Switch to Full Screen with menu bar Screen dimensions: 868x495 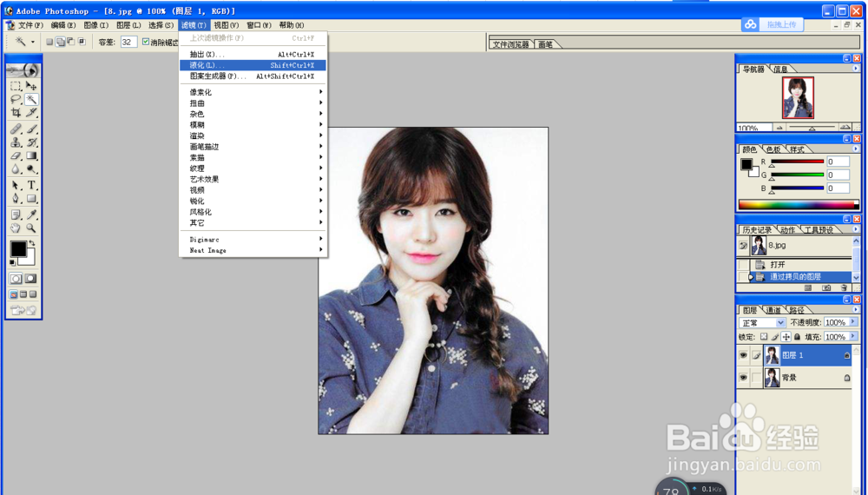23,294
